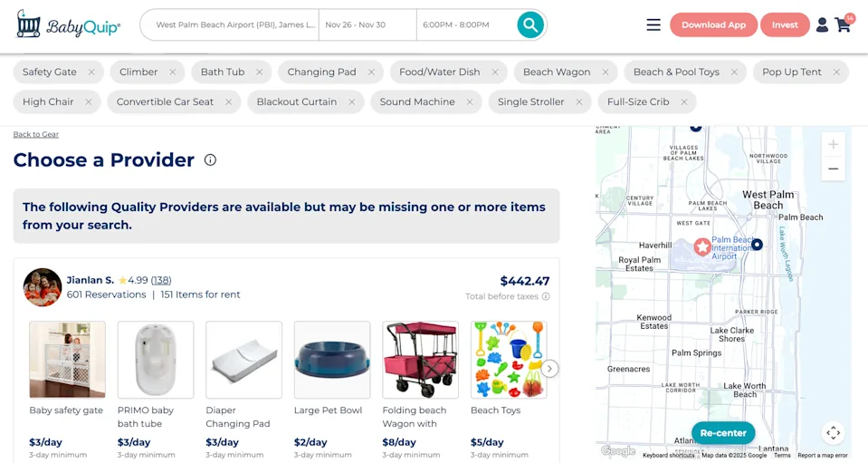
Task: Edit the West Palm Beach Airport location field
Action: pos(235,25)
